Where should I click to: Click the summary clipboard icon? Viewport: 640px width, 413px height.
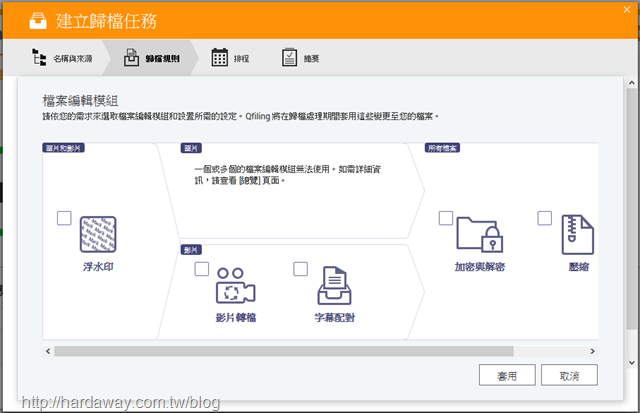coord(289,57)
